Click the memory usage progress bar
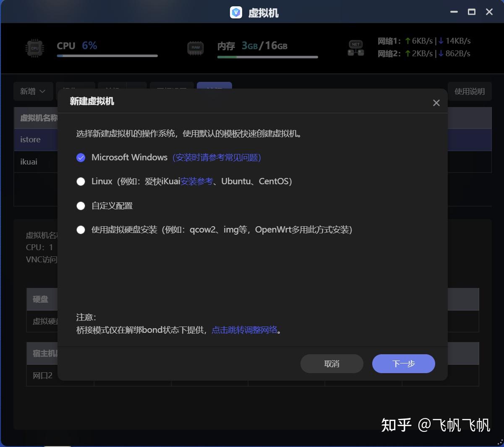The image size is (504, 447). point(267,56)
